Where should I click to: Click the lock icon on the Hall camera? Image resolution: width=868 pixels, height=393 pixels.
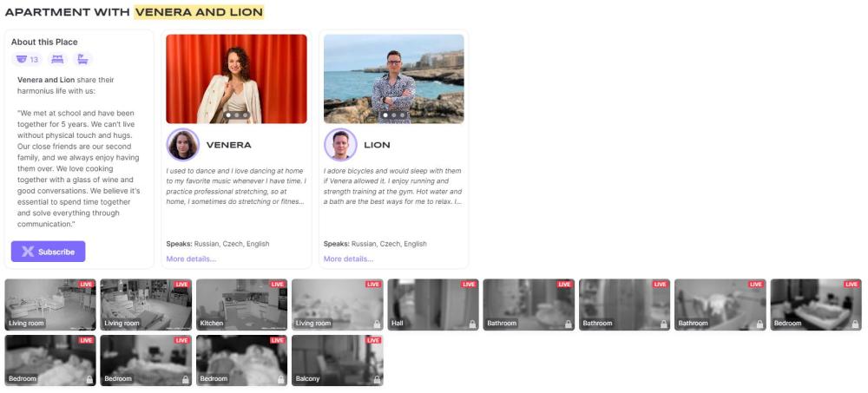point(471,324)
